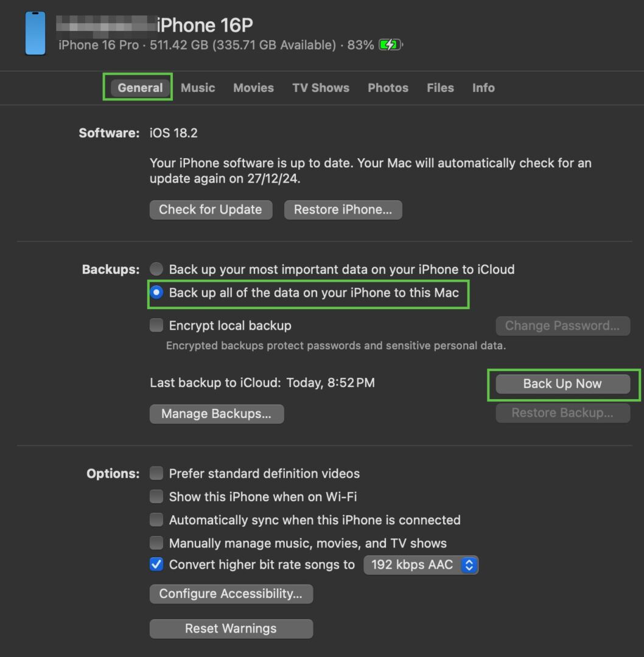Click the Check for Update button

[211, 210]
